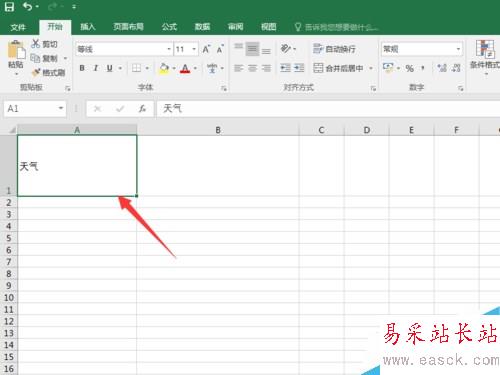Open the 常规 number format dropdown
This screenshot has width=500, height=375.
click(458, 49)
